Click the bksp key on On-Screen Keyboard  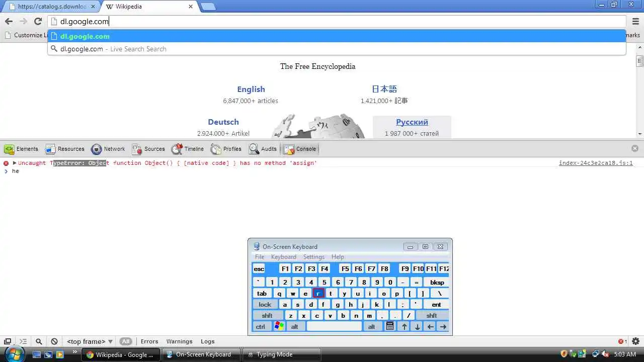[x=437, y=283]
